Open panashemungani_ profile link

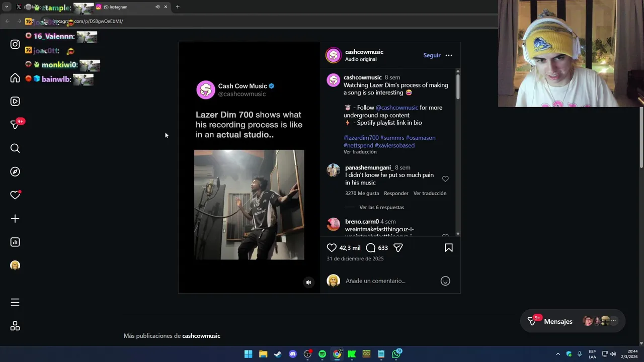[x=369, y=167]
